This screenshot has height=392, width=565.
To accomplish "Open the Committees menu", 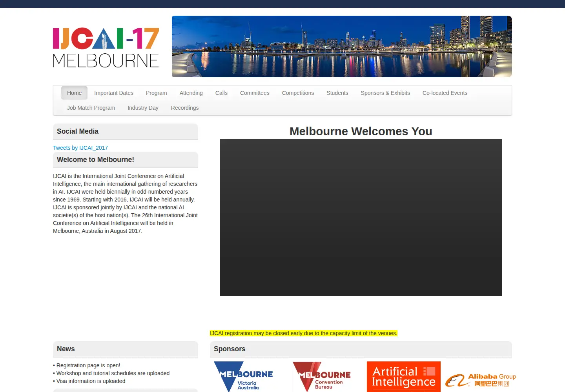I will click(255, 93).
